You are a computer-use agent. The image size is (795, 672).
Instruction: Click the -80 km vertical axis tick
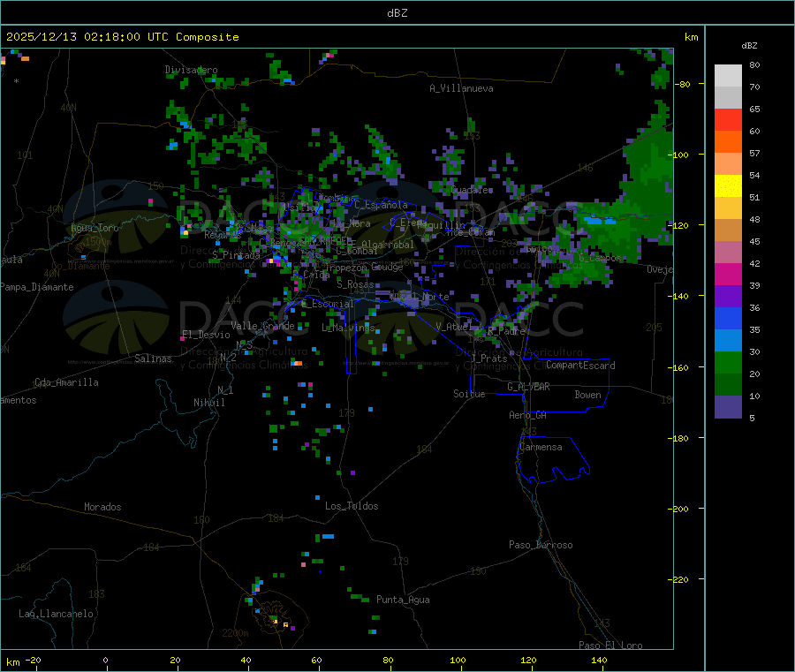pos(684,84)
